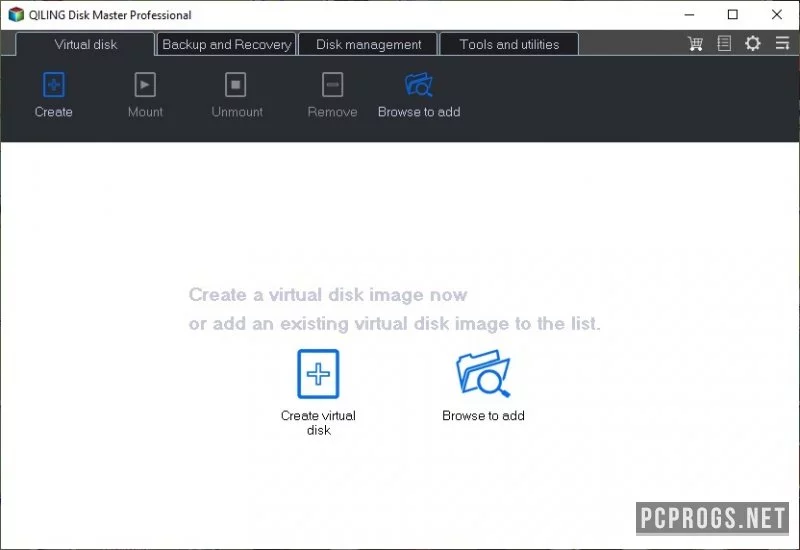Switch to Backup and Recovery tab
The height and width of the screenshot is (550, 800).
coord(227,44)
